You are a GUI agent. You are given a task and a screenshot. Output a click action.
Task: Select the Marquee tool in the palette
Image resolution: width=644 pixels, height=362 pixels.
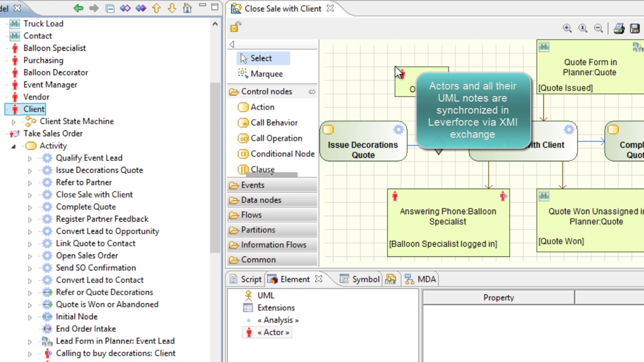point(266,74)
